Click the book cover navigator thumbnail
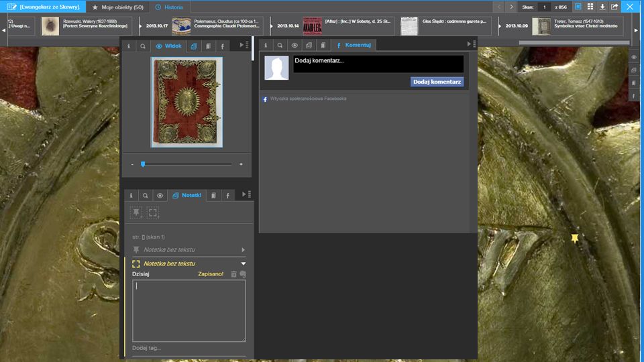Screen dimensions: 644x362 click(186, 102)
